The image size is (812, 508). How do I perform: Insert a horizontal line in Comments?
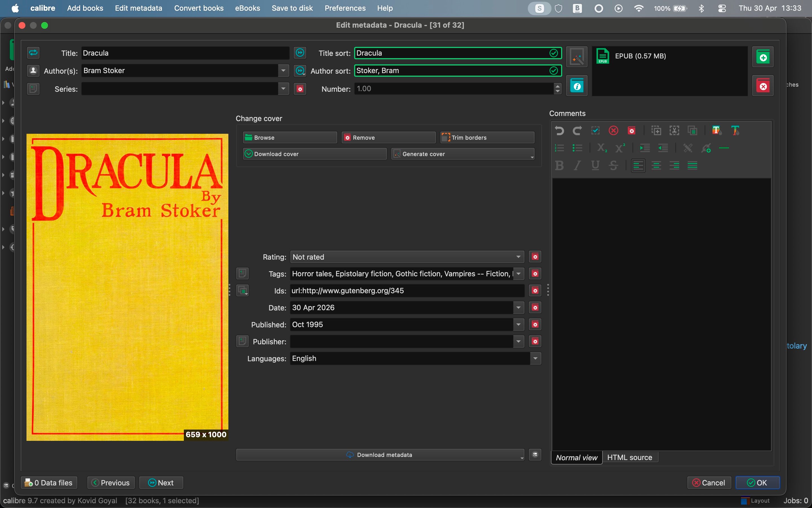[724, 148]
